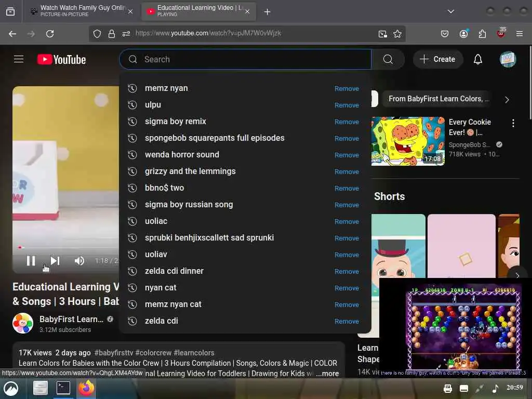
Task: Click the YouTube logo
Action: point(61,60)
